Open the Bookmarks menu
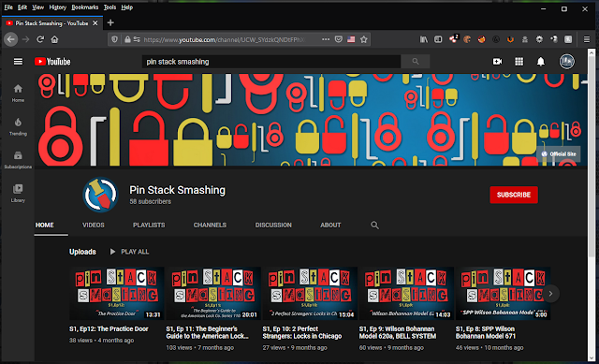 pyautogui.click(x=85, y=7)
